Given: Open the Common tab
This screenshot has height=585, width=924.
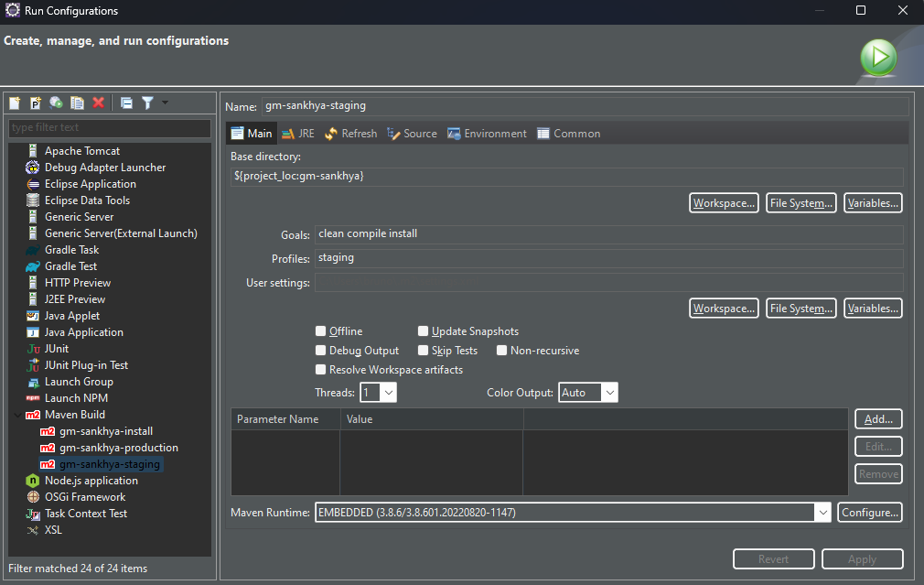Looking at the screenshot, I should click(569, 134).
